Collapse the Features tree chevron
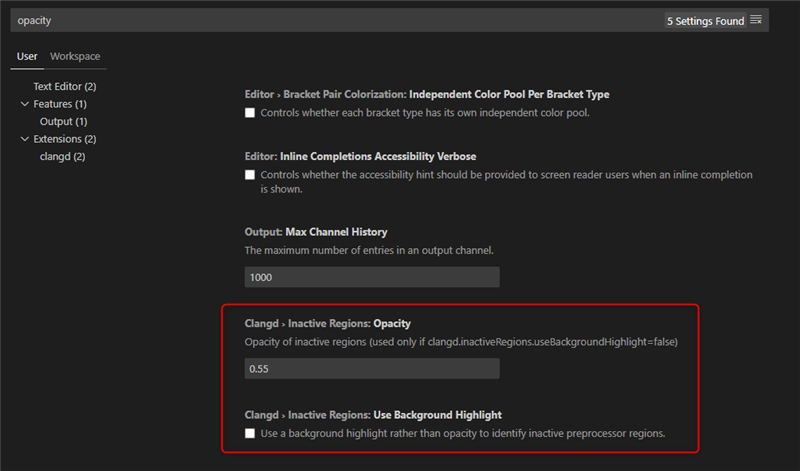The height and width of the screenshot is (471, 800). [x=24, y=104]
